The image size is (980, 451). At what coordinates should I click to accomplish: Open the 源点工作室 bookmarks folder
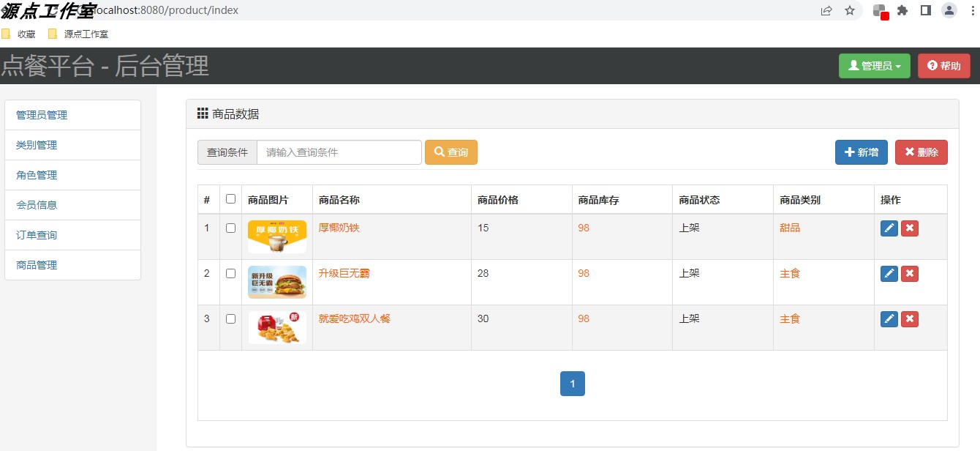pyautogui.click(x=82, y=34)
